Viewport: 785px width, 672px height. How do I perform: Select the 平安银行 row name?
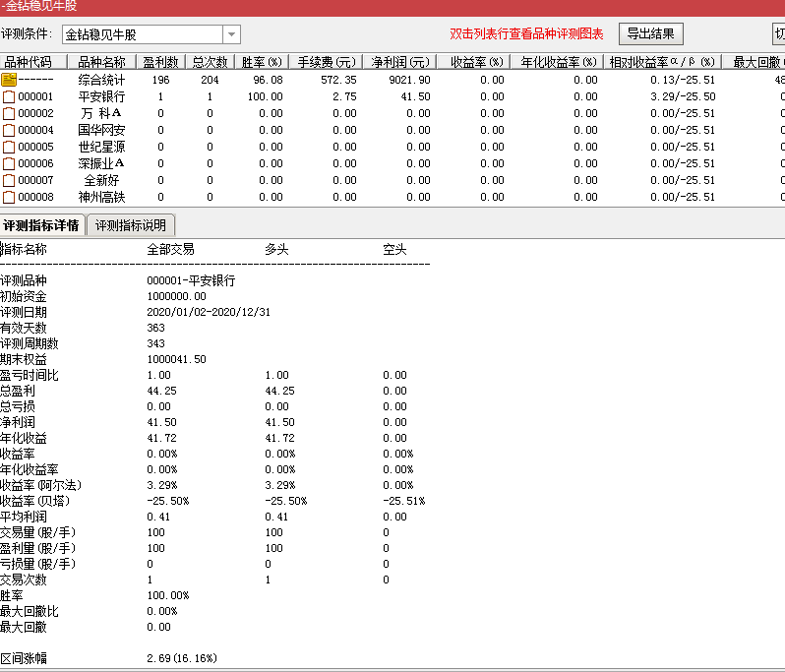[101, 97]
